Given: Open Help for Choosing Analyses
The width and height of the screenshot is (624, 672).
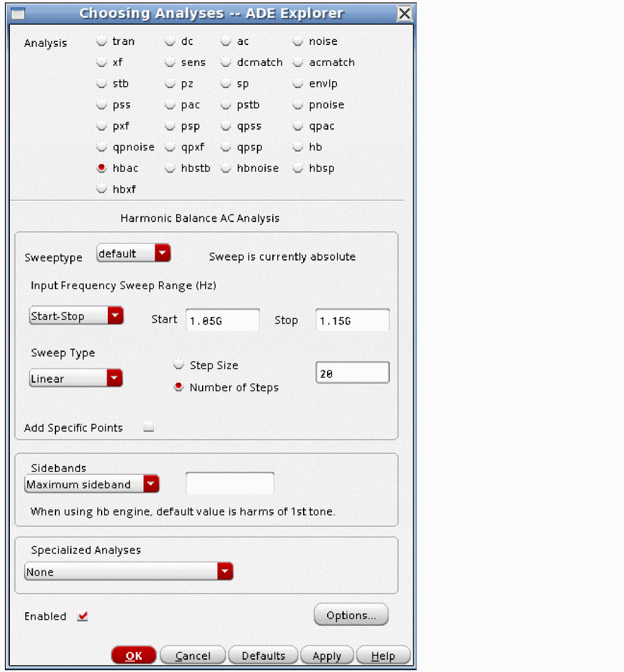Looking at the screenshot, I should click(x=383, y=656).
